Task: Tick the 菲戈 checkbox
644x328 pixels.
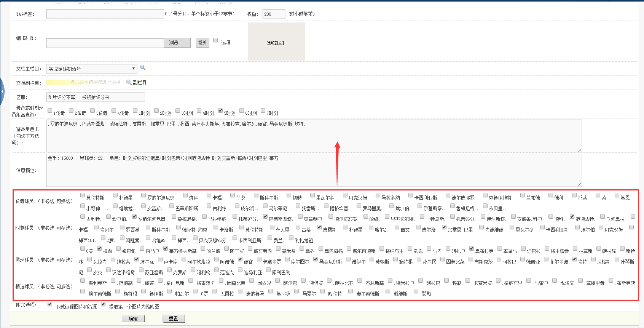Action: [x=233, y=195]
